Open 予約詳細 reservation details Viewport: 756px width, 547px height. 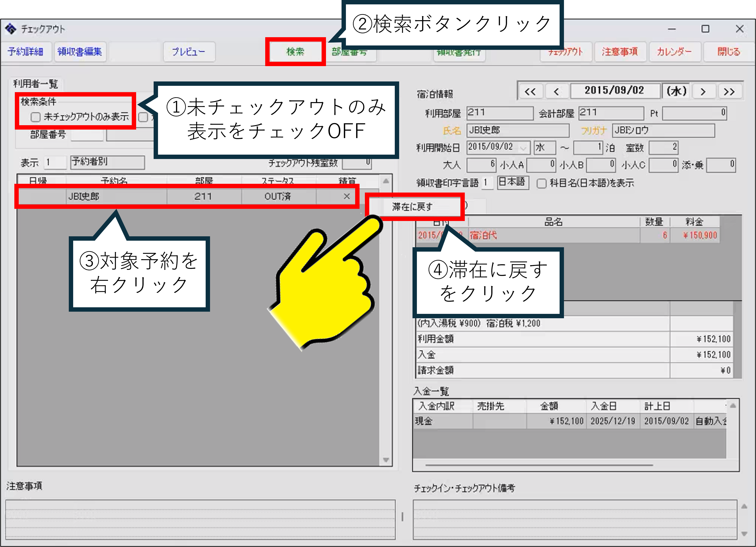[26, 52]
